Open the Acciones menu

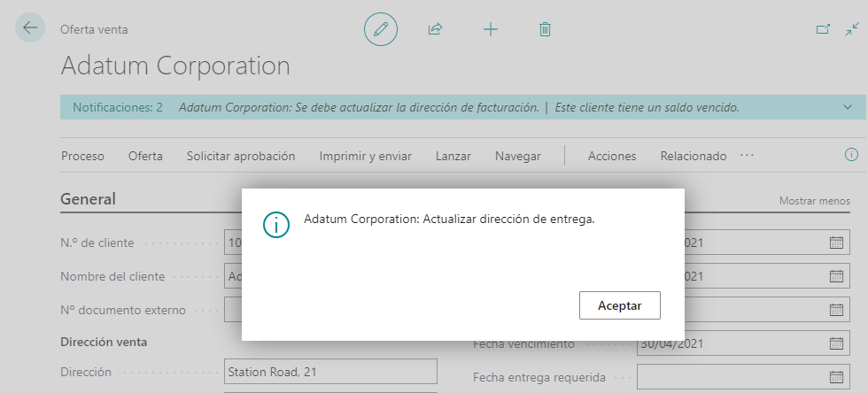[612, 156]
